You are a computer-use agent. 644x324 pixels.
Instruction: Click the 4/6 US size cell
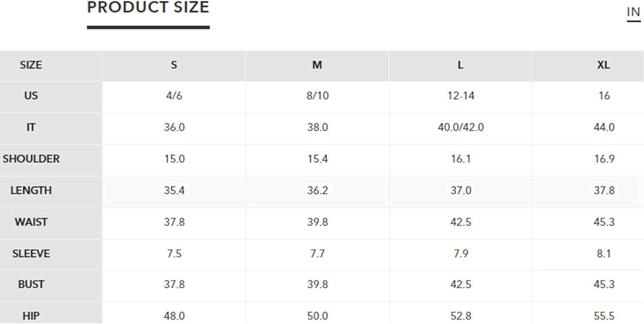(174, 96)
